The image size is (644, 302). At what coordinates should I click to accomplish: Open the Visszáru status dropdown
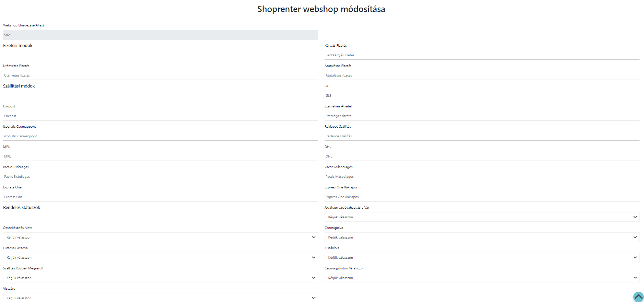click(161, 298)
